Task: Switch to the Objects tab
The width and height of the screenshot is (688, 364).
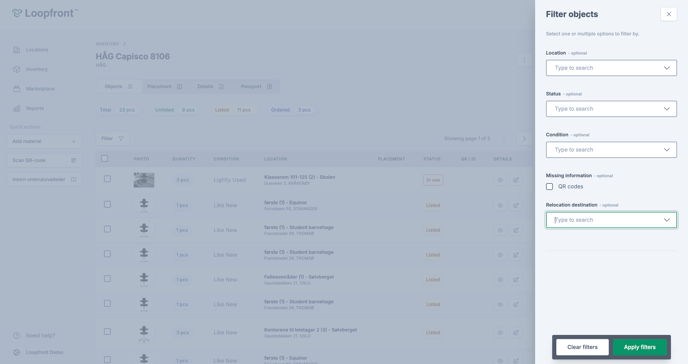Action: (118, 86)
